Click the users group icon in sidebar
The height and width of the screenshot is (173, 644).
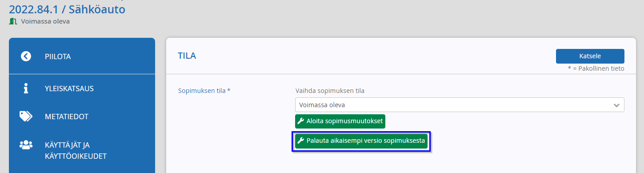pos(26,145)
